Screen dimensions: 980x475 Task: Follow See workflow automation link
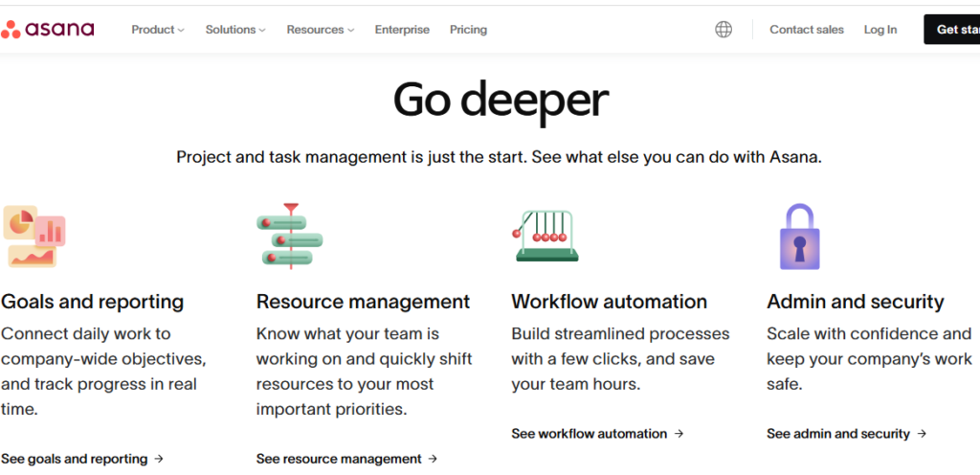(x=597, y=434)
